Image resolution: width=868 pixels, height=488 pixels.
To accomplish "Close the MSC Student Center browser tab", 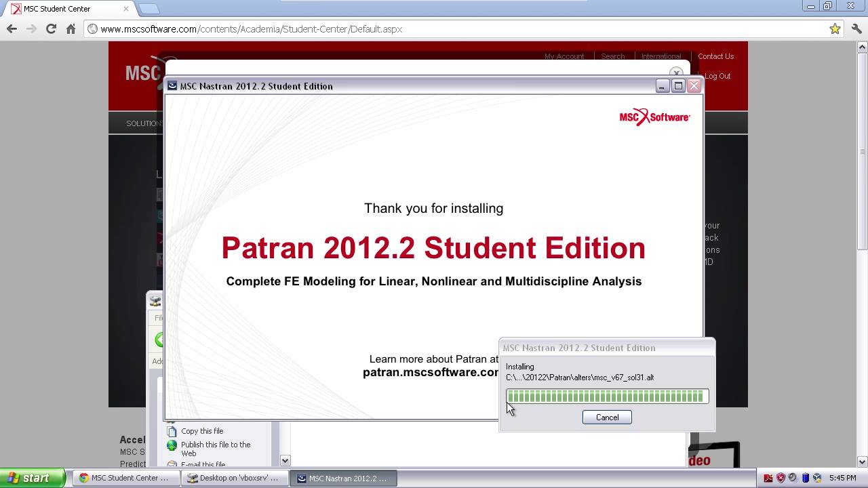I will pos(125,9).
